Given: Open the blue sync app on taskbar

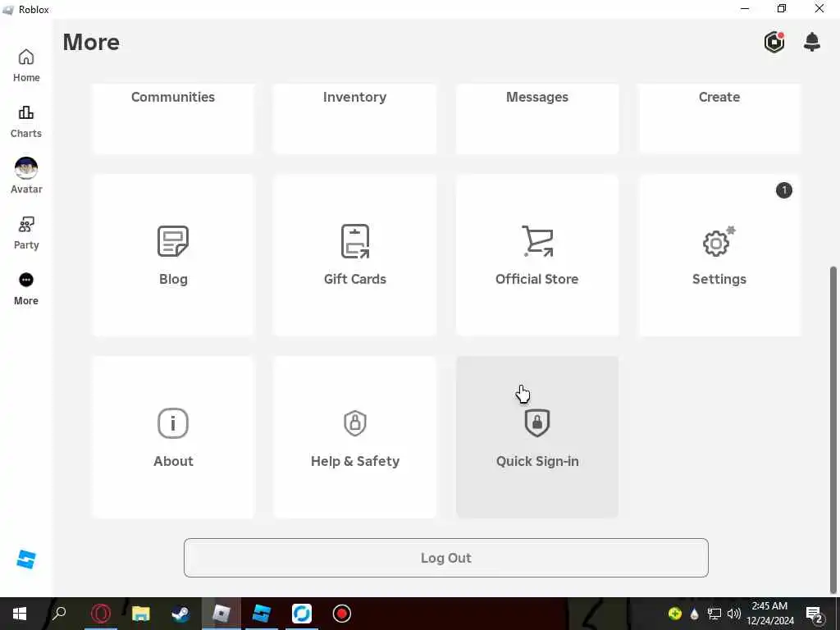Looking at the screenshot, I should pyautogui.click(x=302, y=614).
